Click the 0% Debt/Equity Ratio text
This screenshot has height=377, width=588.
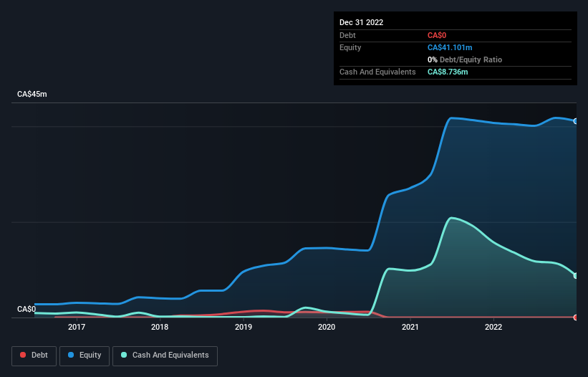(465, 59)
